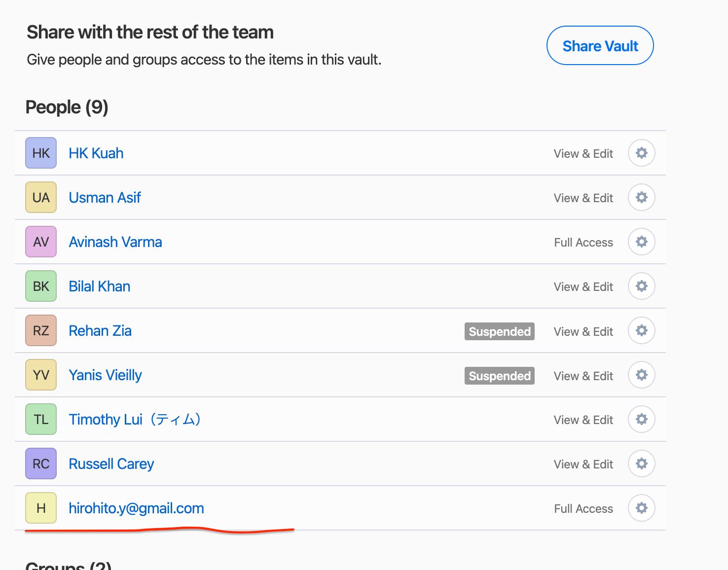This screenshot has height=570, width=728.
Task: Click gear icon beside Avinash Varma
Action: pos(641,242)
